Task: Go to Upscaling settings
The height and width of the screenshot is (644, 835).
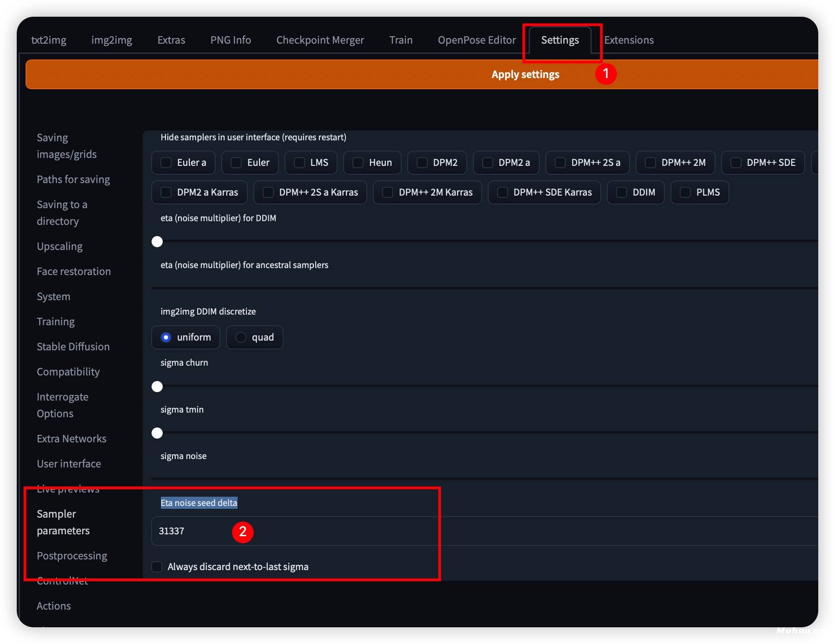Action: coord(60,246)
